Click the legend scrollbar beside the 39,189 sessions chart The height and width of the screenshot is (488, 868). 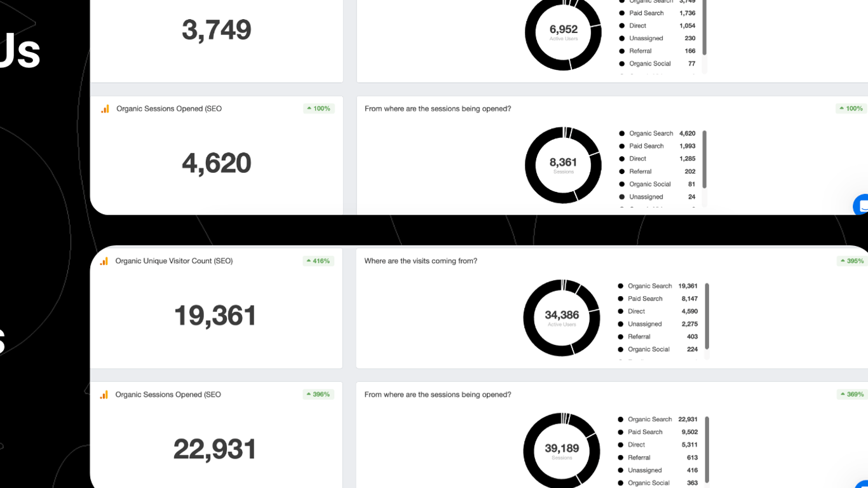[707, 448]
